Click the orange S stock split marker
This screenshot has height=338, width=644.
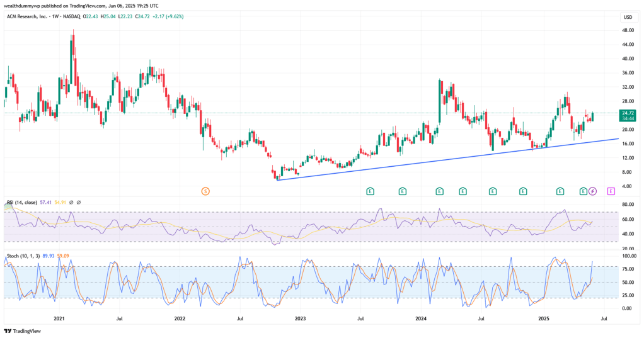click(206, 191)
